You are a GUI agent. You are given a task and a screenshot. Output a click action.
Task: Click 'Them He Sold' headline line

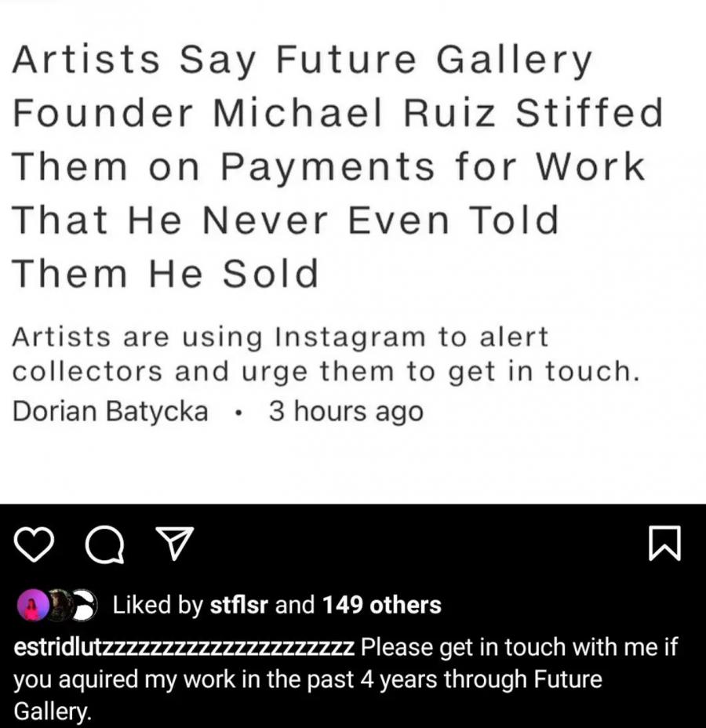tap(166, 274)
